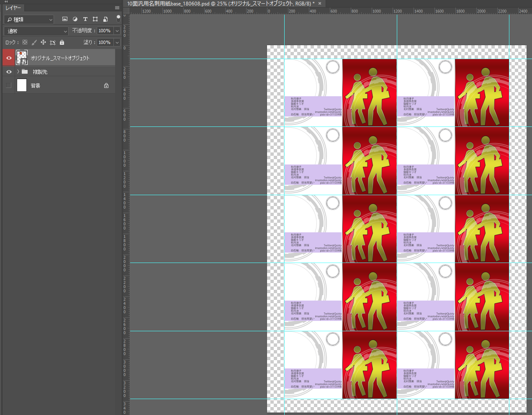This screenshot has height=415, width=532.
Task: Click the prevent artboard auto-nesting lock icon
Action: click(52, 42)
